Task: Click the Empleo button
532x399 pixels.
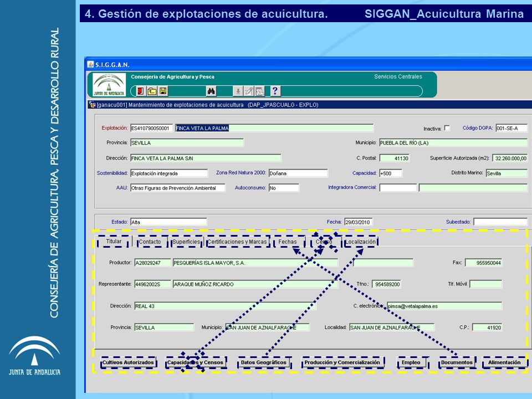Action: (x=411, y=362)
